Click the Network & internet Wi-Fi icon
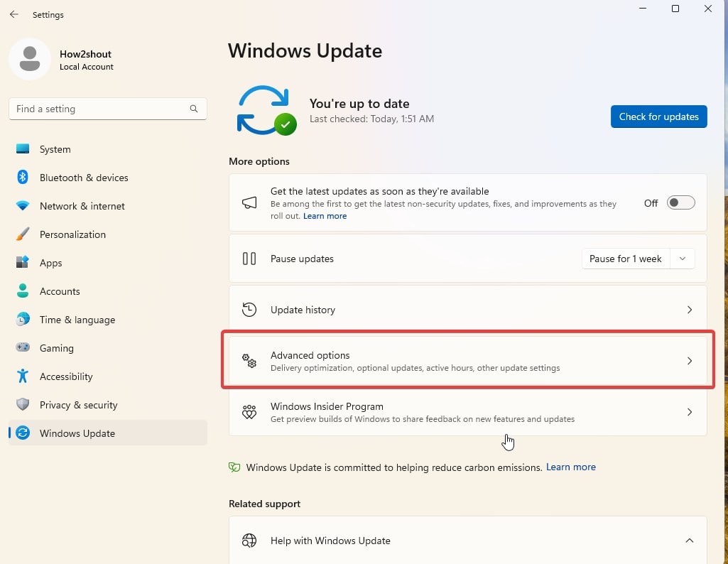Image resolution: width=728 pixels, height=564 pixels. 23,206
